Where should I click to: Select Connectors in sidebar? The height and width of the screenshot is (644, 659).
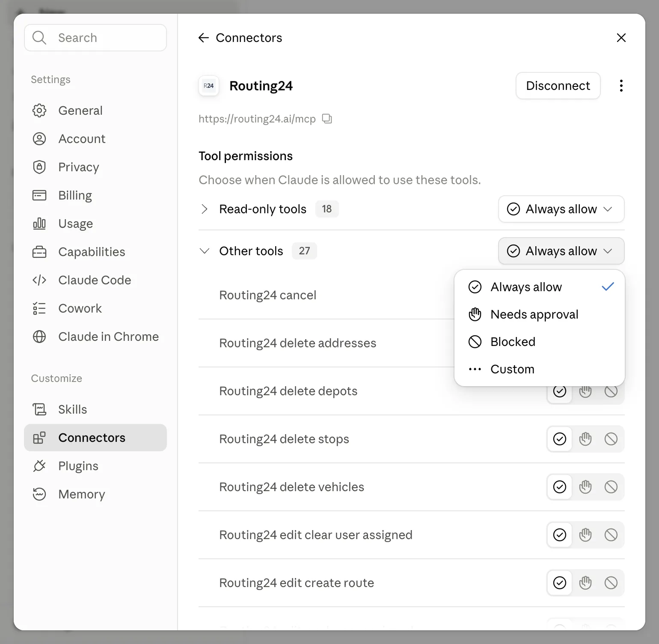[95, 438]
